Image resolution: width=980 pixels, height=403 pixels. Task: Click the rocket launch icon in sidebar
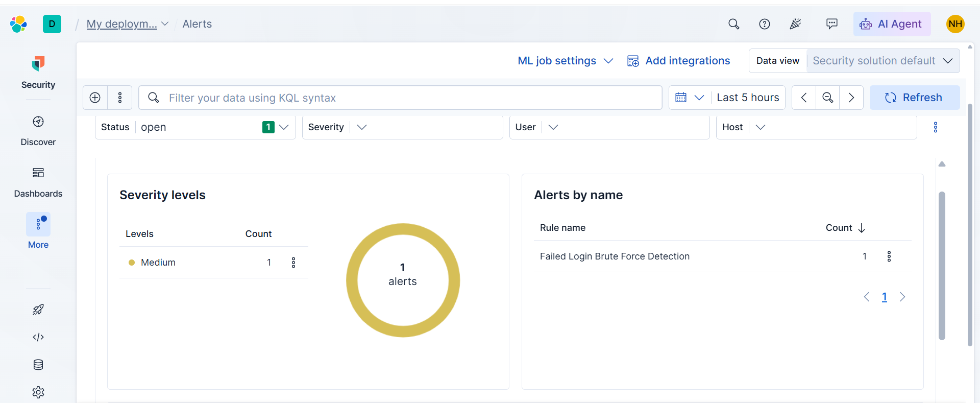coord(38,310)
